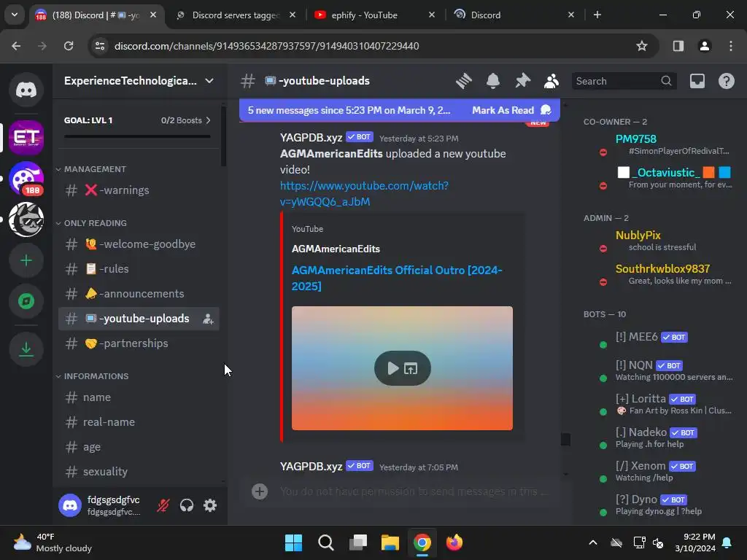The height and width of the screenshot is (560, 747).
Task: Create invite on youtube-uploads channel
Action: click(x=208, y=319)
